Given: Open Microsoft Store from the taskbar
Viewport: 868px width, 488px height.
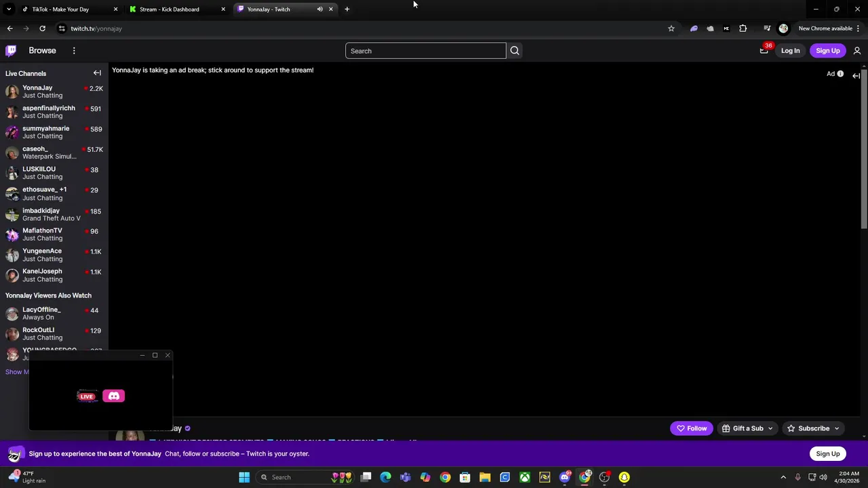Looking at the screenshot, I should coord(465,477).
